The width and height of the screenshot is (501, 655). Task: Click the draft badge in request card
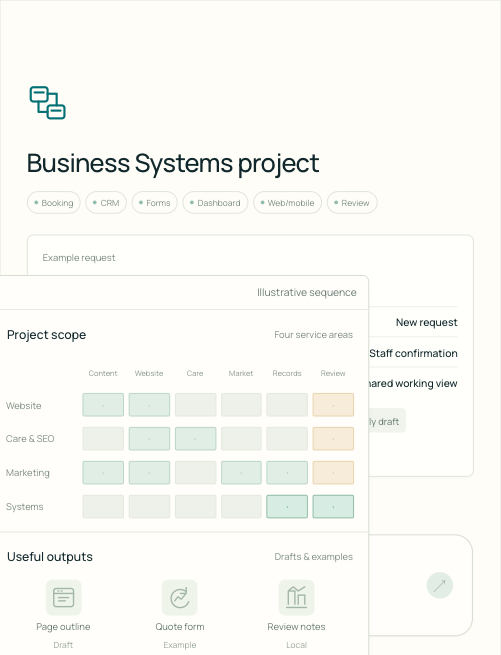coord(387,421)
